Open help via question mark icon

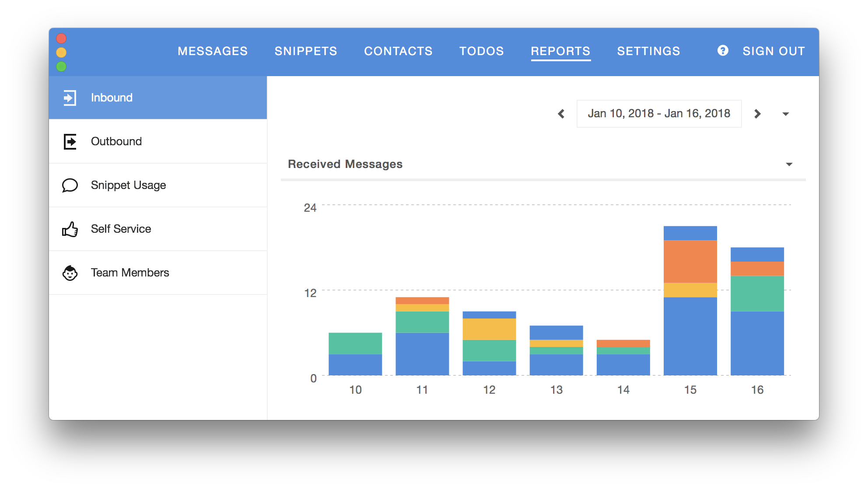(x=723, y=51)
